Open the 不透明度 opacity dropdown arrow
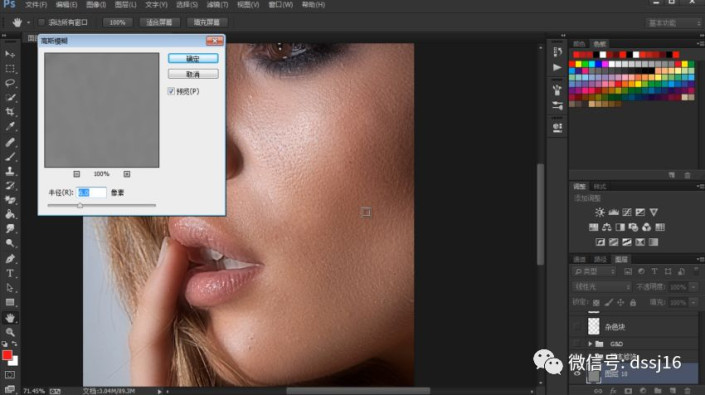The height and width of the screenshot is (395, 705). (694, 287)
